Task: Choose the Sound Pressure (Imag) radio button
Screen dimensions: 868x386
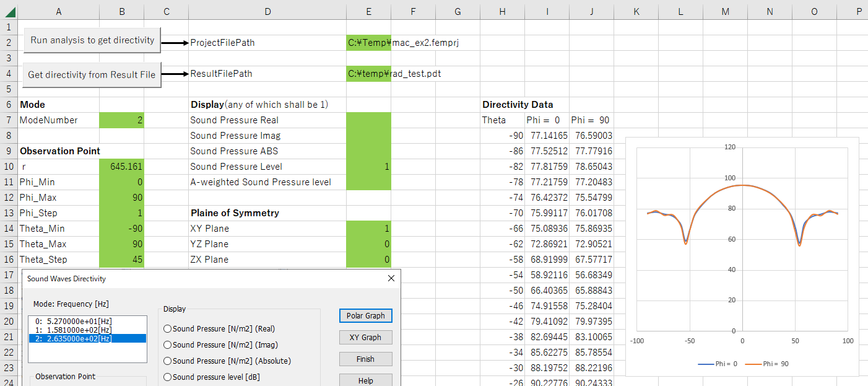Action: [167, 345]
